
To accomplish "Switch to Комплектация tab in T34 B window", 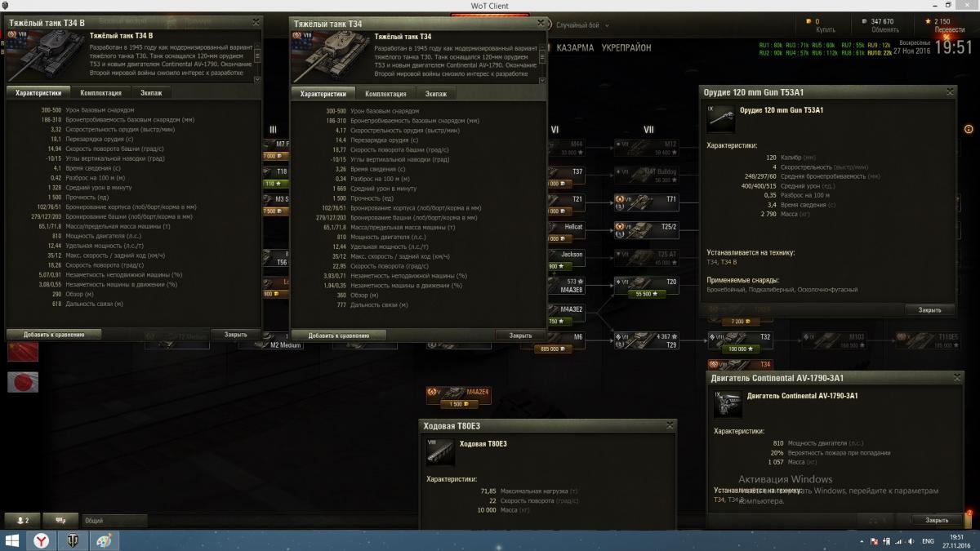I will coord(101,93).
